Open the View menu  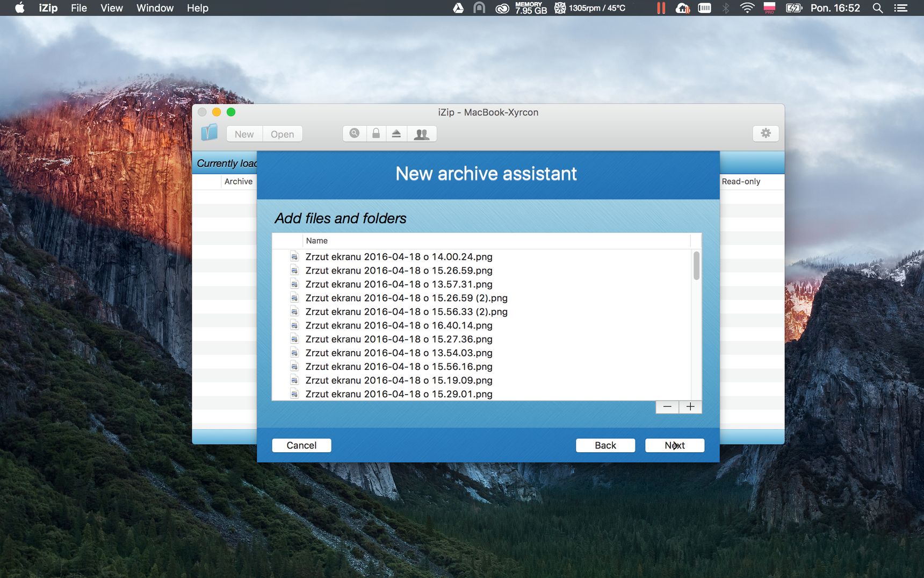coord(112,8)
